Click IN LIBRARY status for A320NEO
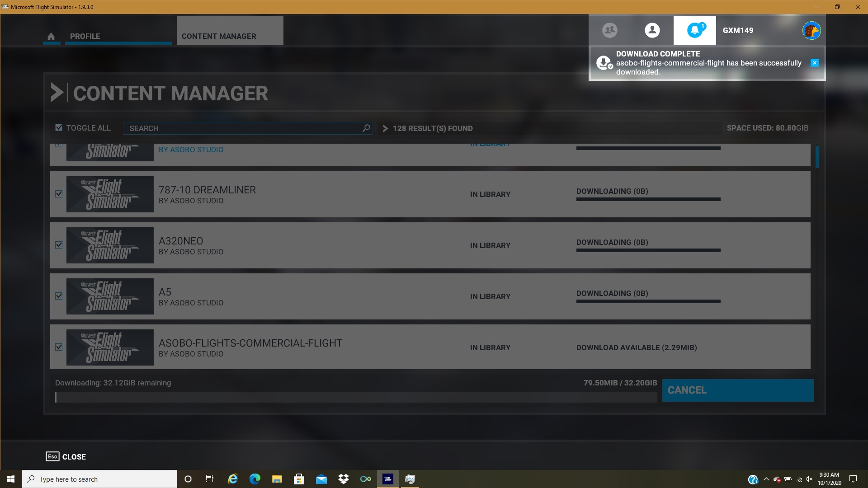The image size is (868, 488). click(x=490, y=245)
